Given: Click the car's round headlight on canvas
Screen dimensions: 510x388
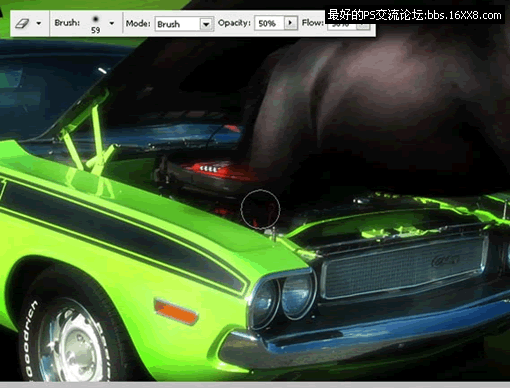Looking at the screenshot, I should pos(298,295).
